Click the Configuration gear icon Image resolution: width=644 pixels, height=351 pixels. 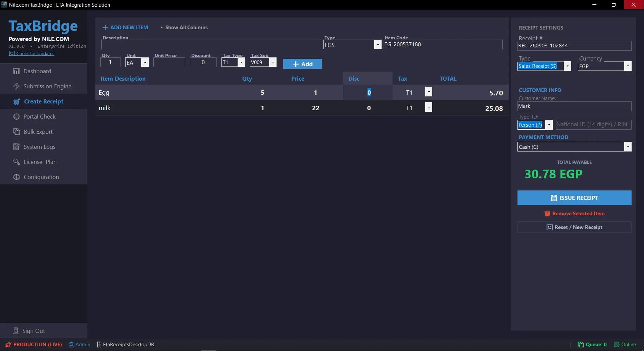point(16,177)
